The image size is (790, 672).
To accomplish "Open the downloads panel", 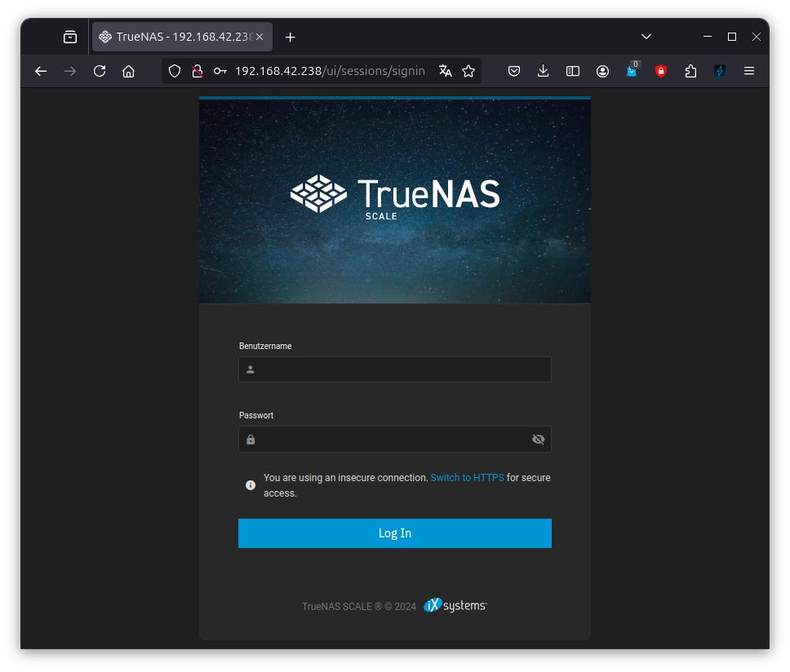I will click(543, 71).
